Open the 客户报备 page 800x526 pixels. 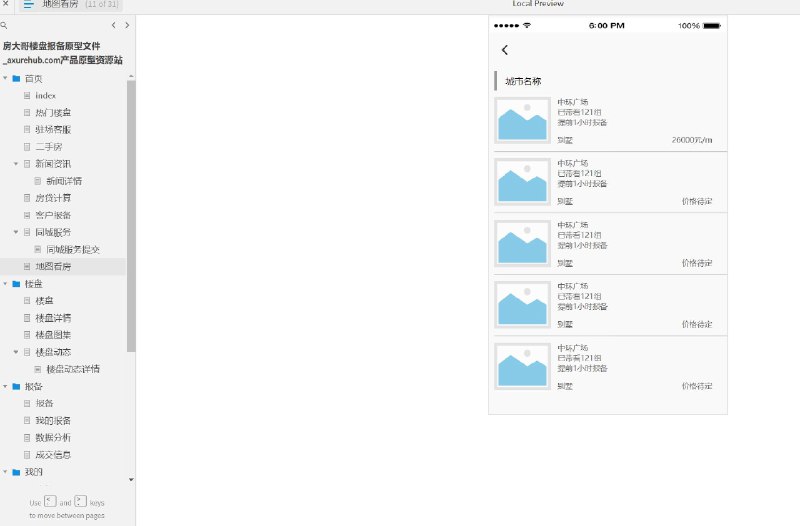[53, 215]
